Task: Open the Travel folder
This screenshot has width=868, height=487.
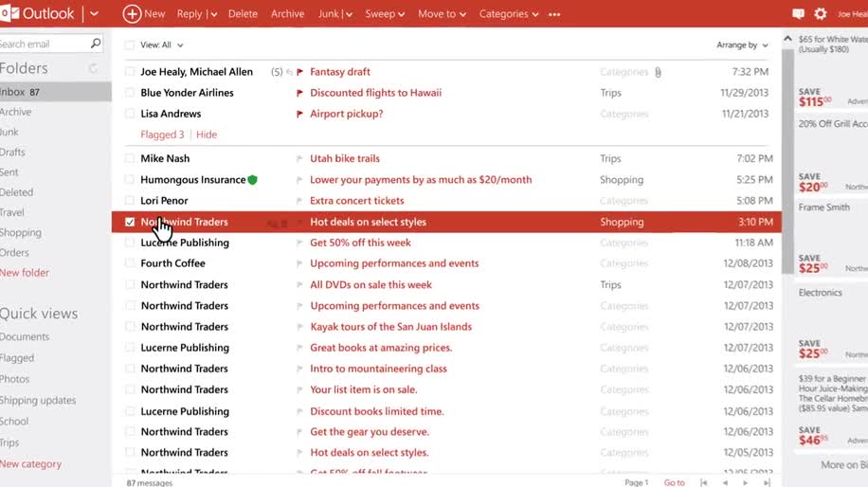Action: pyautogui.click(x=12, y=212)
